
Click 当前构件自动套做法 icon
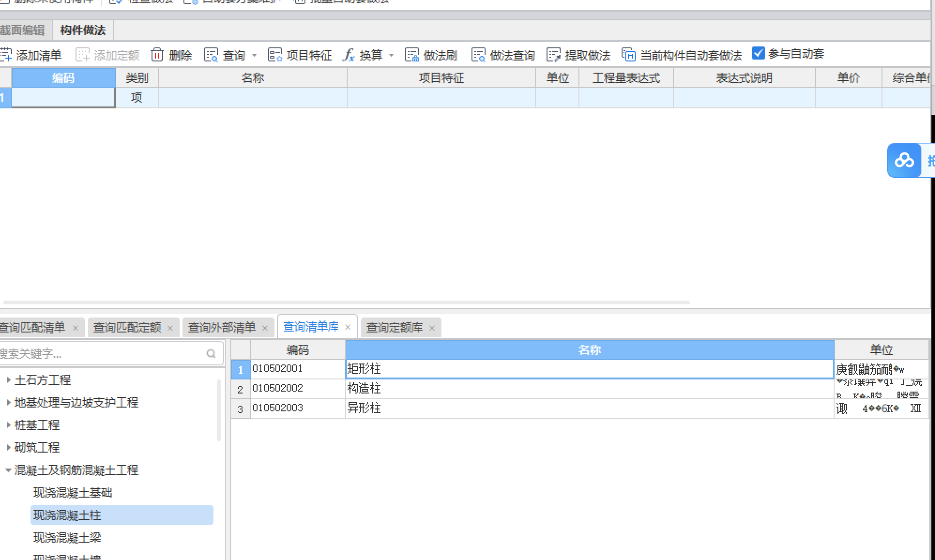pos(629,55)
